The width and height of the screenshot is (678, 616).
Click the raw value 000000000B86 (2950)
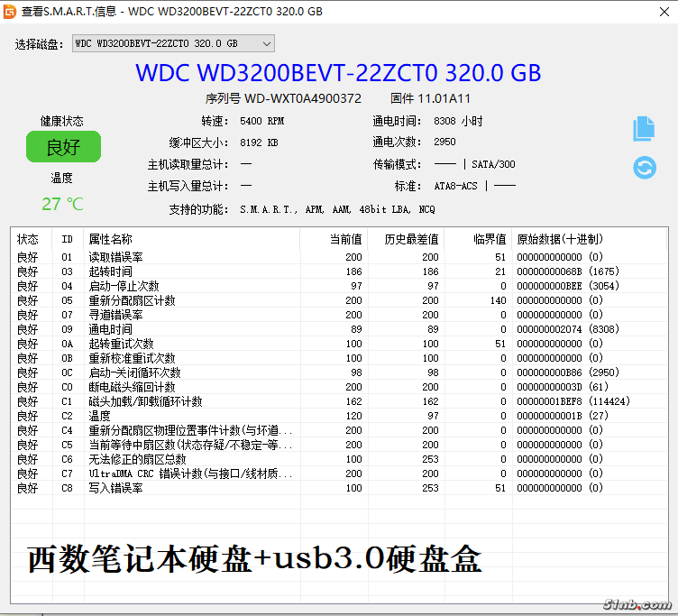coord(568,372)
